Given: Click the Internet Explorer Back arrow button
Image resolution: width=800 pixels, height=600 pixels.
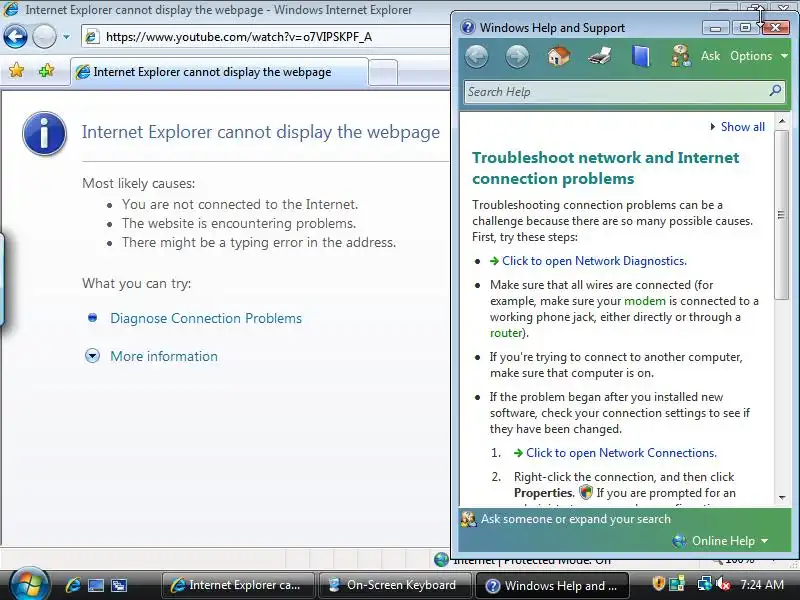Looking at the screenshot, I should 15,37.
